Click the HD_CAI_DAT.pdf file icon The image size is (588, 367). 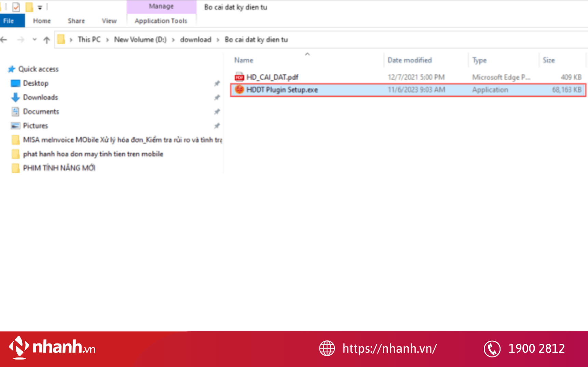point(240,77)
